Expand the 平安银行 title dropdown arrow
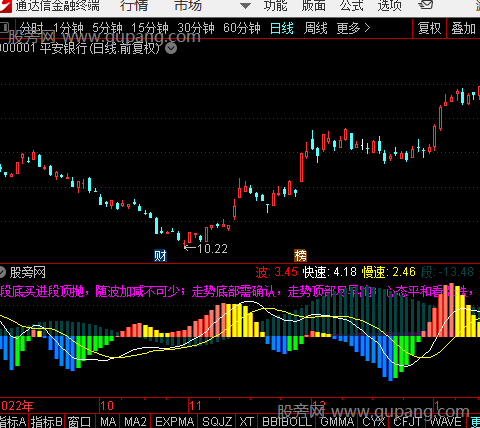Viewport: 480px width, 428px height. coord(171,49)
